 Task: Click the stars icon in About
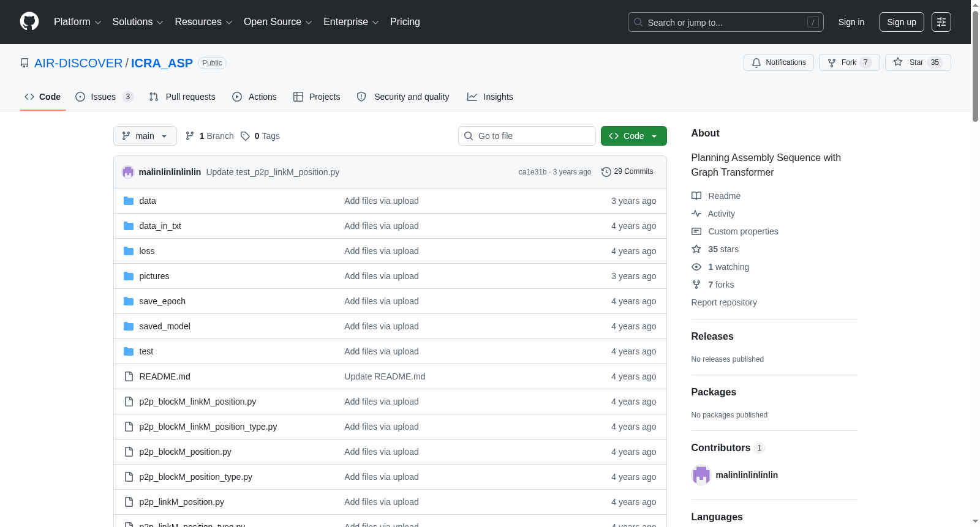696,249
